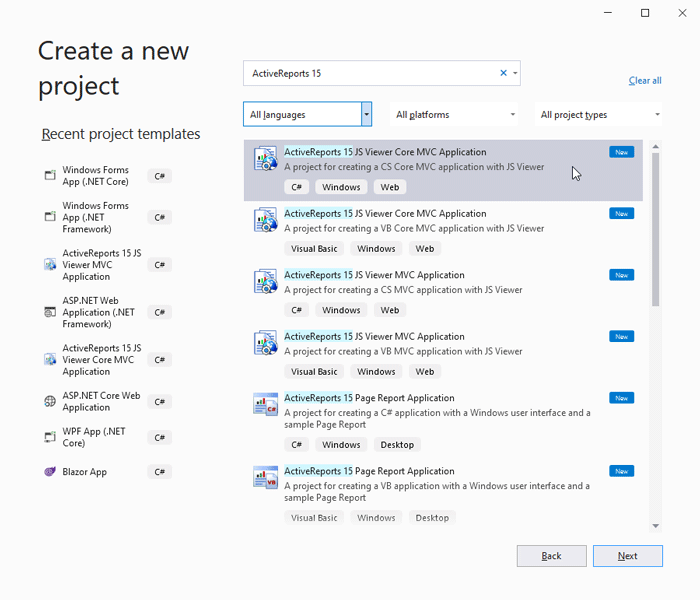This screenshot has height=600, width=700.
Task: Click New badge on C# Page Report Application
Action: (x=621, y=398)
